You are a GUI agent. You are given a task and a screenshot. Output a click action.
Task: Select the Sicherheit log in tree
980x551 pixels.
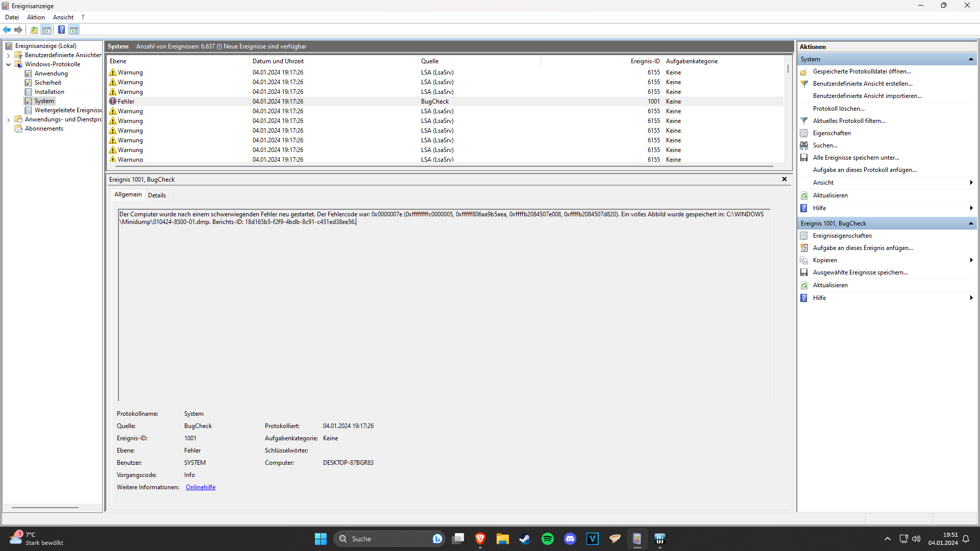47,83
